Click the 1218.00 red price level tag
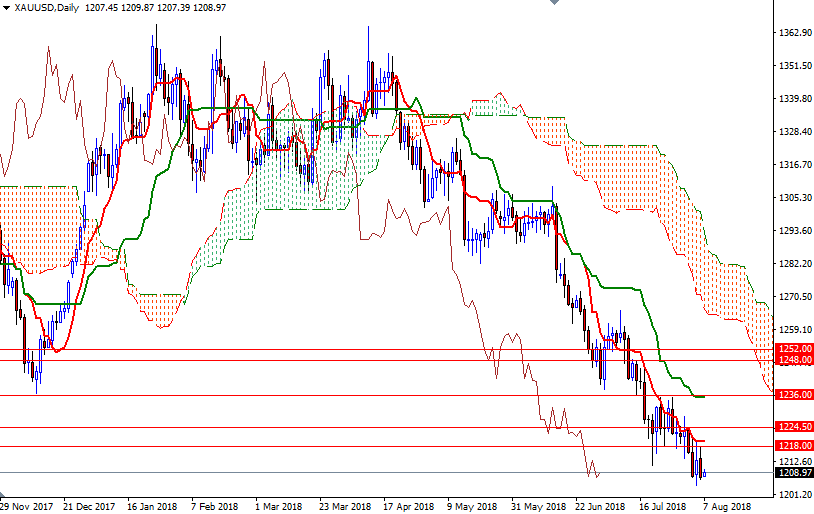814x514 pixels. pos(794,446)
